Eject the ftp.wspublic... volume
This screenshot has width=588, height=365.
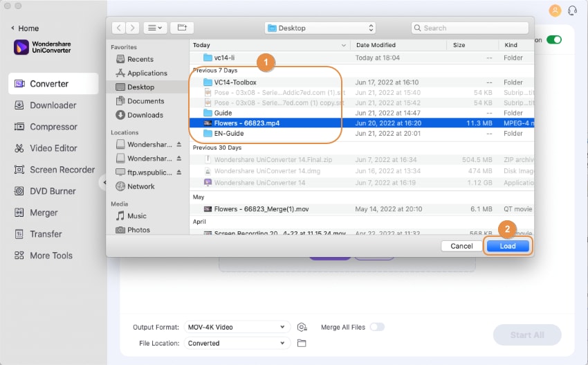click(179, 172)
